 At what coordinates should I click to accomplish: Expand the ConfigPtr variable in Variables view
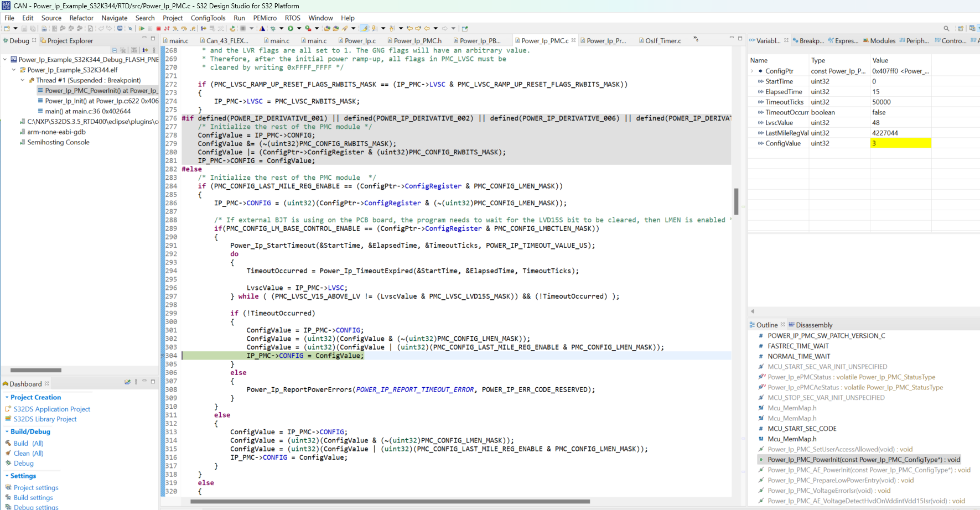[751, 71]
